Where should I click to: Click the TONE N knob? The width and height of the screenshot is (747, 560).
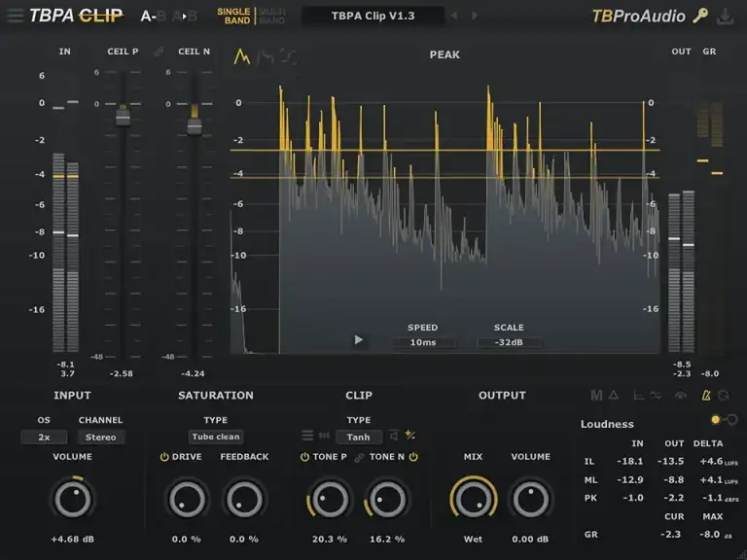(387, 499)
